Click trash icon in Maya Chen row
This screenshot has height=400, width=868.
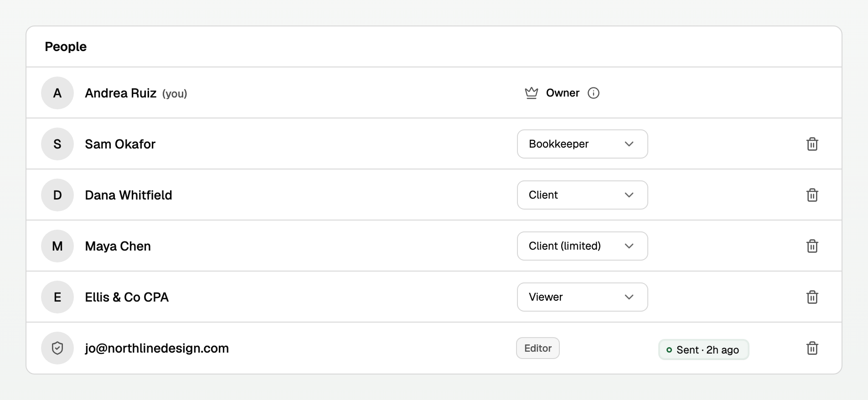coord(812,246)
